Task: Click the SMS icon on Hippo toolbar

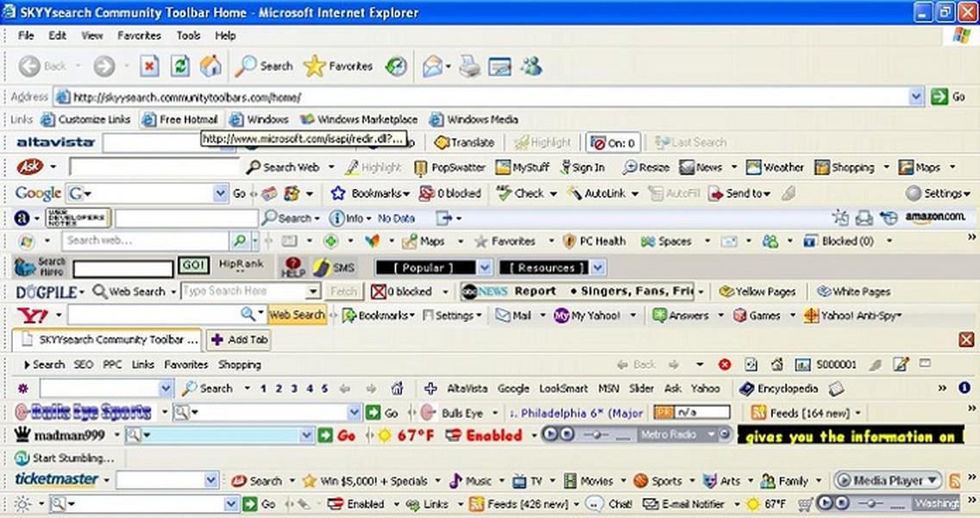Action: (335, 267)
